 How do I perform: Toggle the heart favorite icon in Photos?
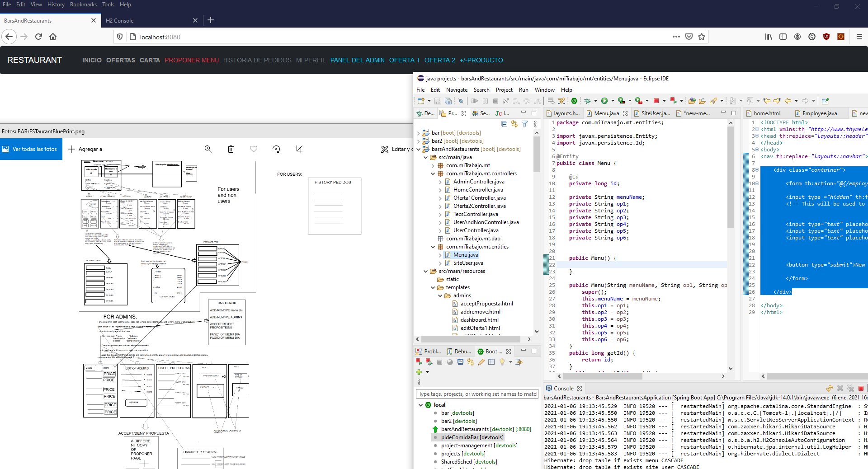coord(254,149)
